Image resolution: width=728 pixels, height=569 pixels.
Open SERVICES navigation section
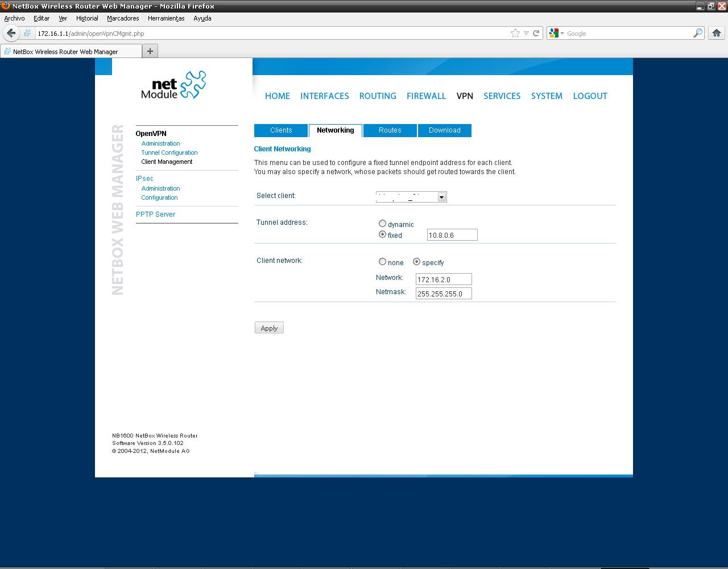[x=502, y=96]
